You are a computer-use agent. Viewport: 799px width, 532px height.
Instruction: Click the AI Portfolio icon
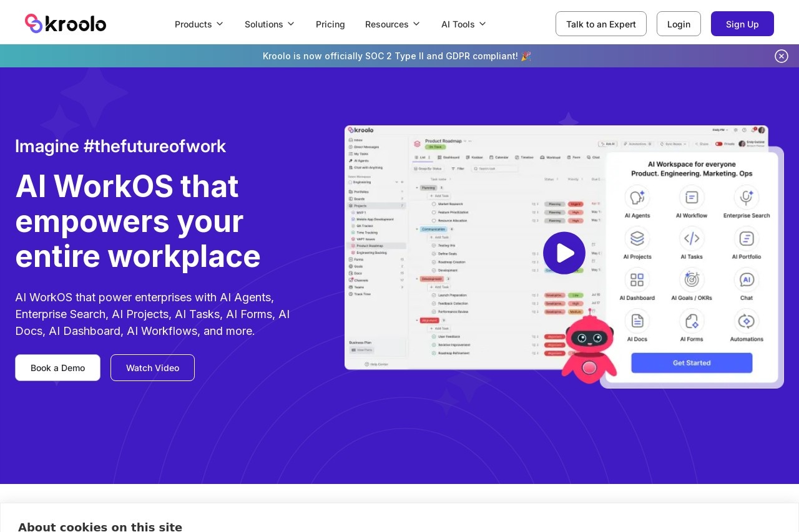[747, 239]
